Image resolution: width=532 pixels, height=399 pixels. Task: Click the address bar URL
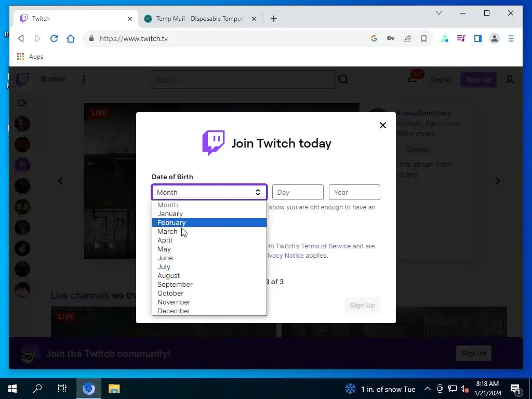tap(134, 38)
